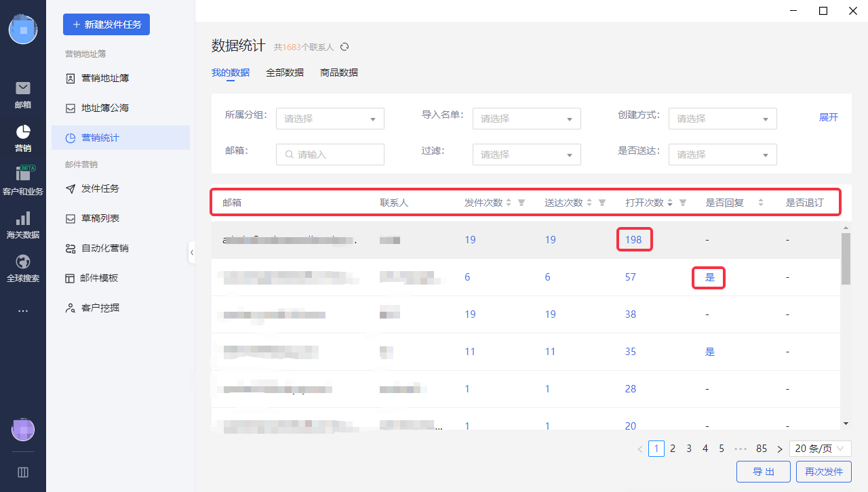This screenshot has height=492, width=868.
Task: Collapse the sidebar with the arrow handle
Action: 192,253
